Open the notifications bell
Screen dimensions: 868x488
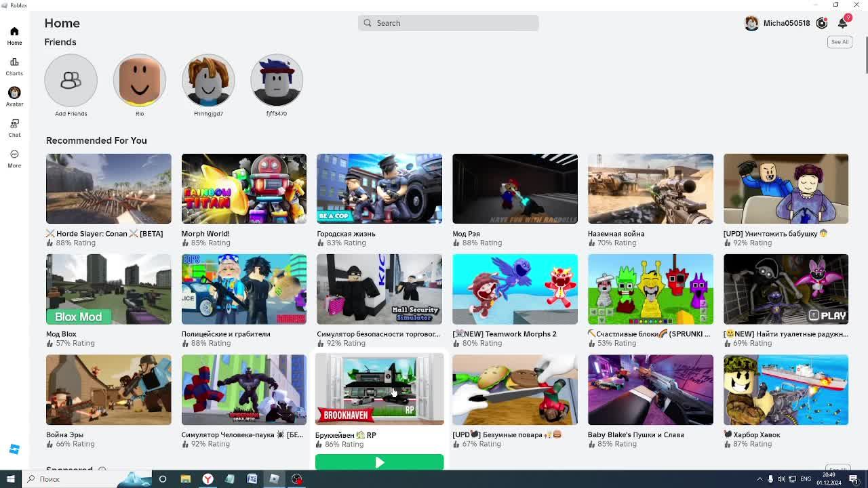click(843, 23)
